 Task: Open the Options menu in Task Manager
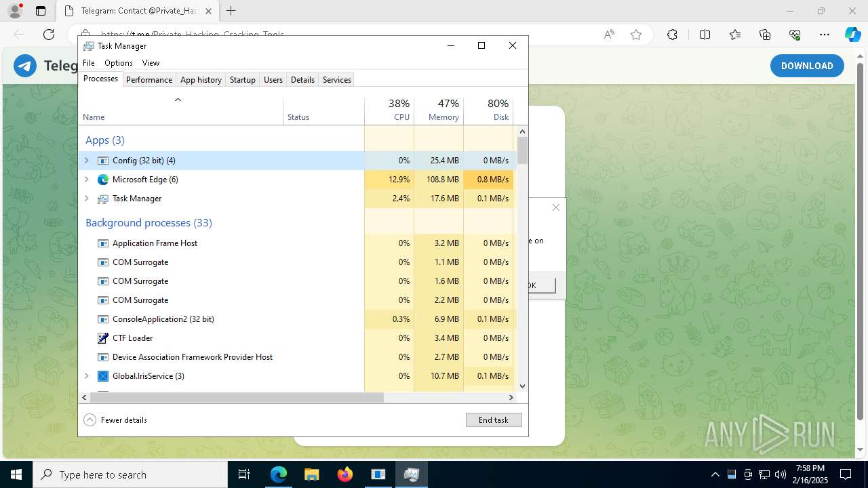coord(119,63)
